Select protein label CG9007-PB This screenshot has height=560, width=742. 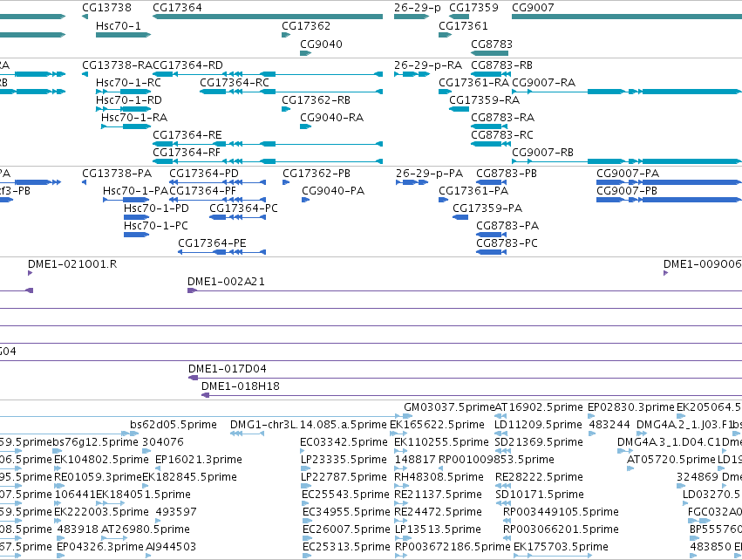click(x=627, y=190)
